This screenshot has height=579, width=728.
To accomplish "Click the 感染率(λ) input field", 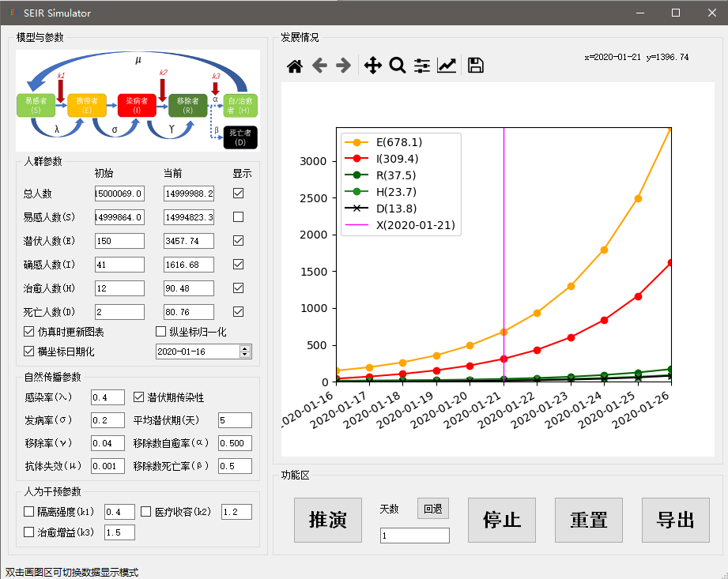I will coord(108,397).
